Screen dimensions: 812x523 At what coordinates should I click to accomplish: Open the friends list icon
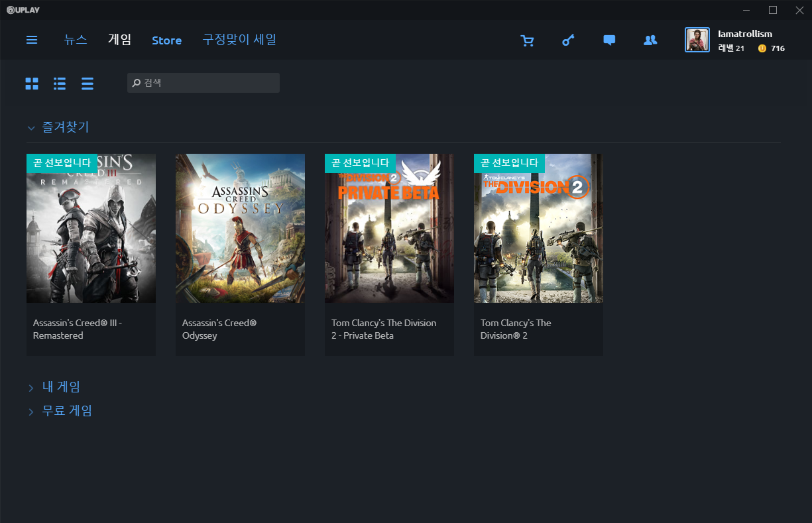point(650,40)
